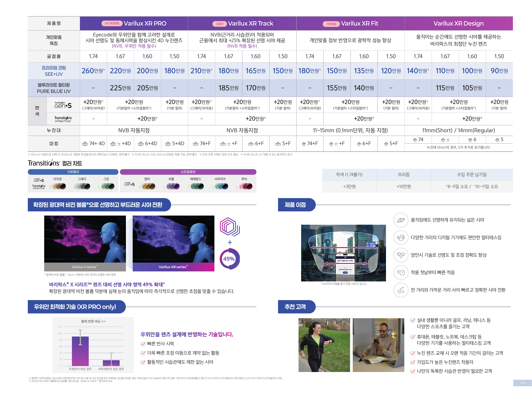The width and height of the screenshot is (532, 393).
Task: Click the check icon beside 더욱 빠른 초점 이동
Action: [143, 353]
